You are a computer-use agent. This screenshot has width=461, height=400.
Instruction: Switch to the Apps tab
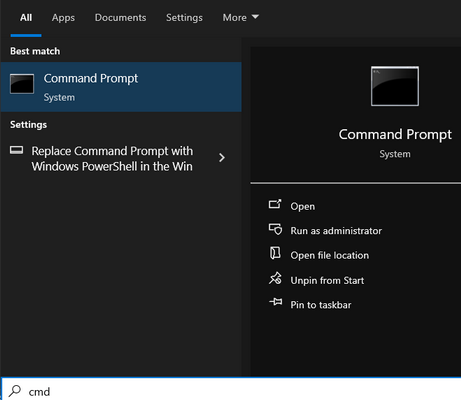click(63, 17)
